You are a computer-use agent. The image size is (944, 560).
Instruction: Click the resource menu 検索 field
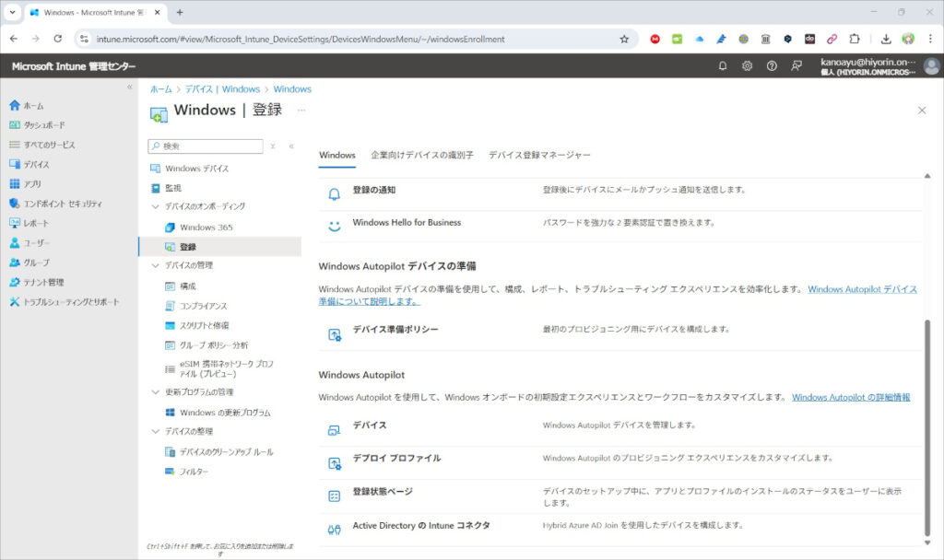click(206, 146)
